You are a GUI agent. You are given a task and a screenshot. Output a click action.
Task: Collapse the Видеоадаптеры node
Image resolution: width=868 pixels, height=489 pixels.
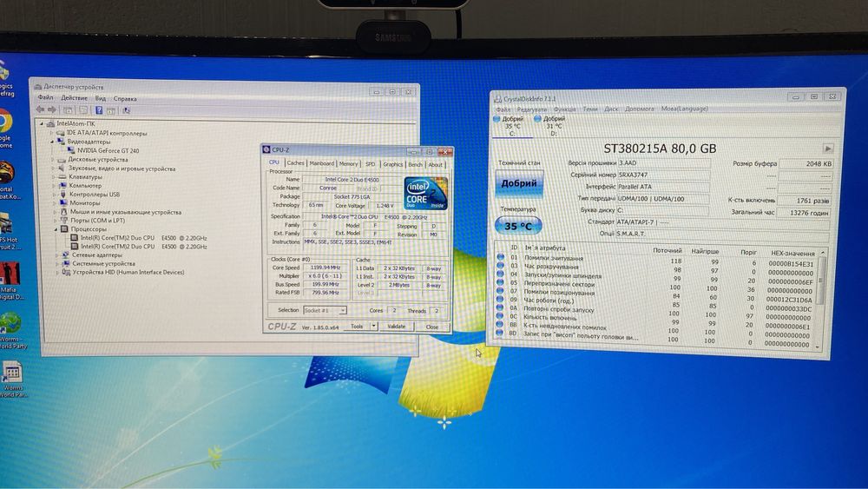pos(53,142)
